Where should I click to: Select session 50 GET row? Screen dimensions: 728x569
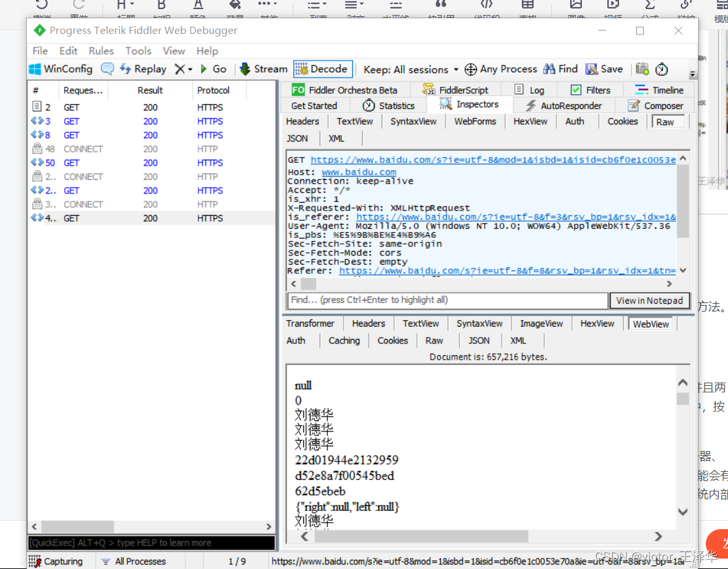coord(151,163)
